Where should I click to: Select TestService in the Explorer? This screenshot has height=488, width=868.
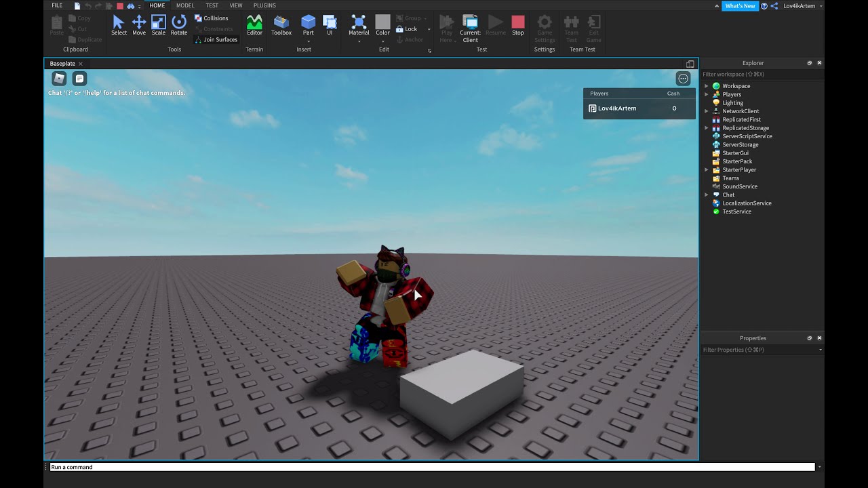click(736, 211)
